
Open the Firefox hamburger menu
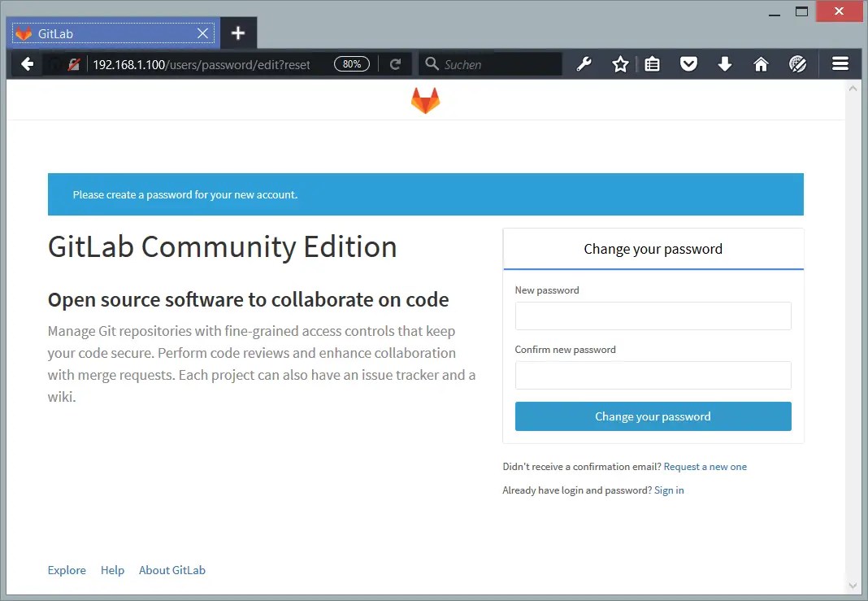[x=841, y=63]
